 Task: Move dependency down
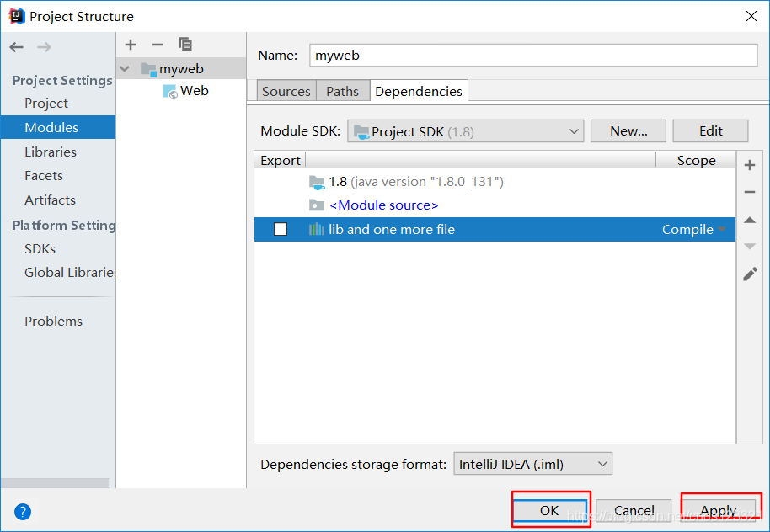click(750, 246)
